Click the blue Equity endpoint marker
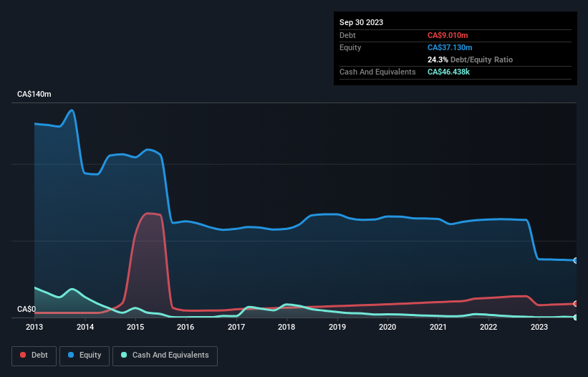 tap(576, 260)
